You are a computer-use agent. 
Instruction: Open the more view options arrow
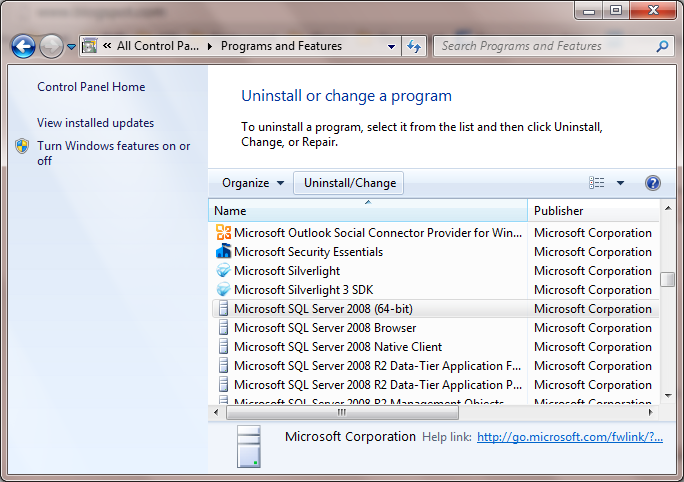point(620,183)
